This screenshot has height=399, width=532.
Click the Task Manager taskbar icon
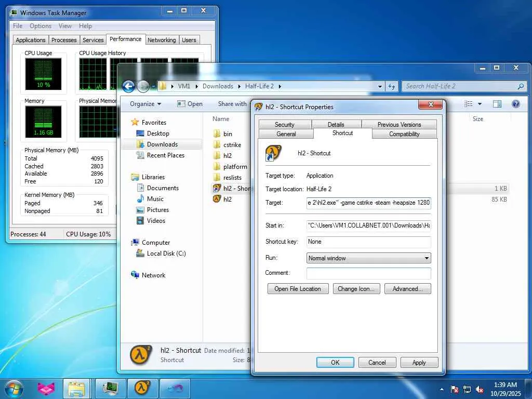point(110,389)
